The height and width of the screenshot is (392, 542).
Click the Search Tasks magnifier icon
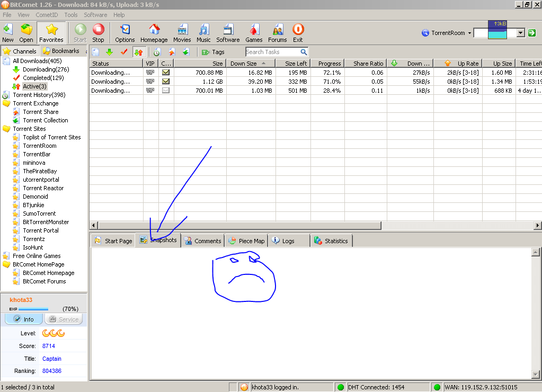pos(304,52)
